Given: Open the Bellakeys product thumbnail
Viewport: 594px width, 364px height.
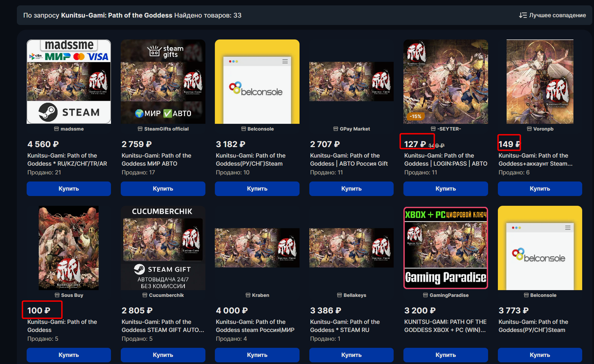Looking at the screenshot, I should click(x=351, y=248).
